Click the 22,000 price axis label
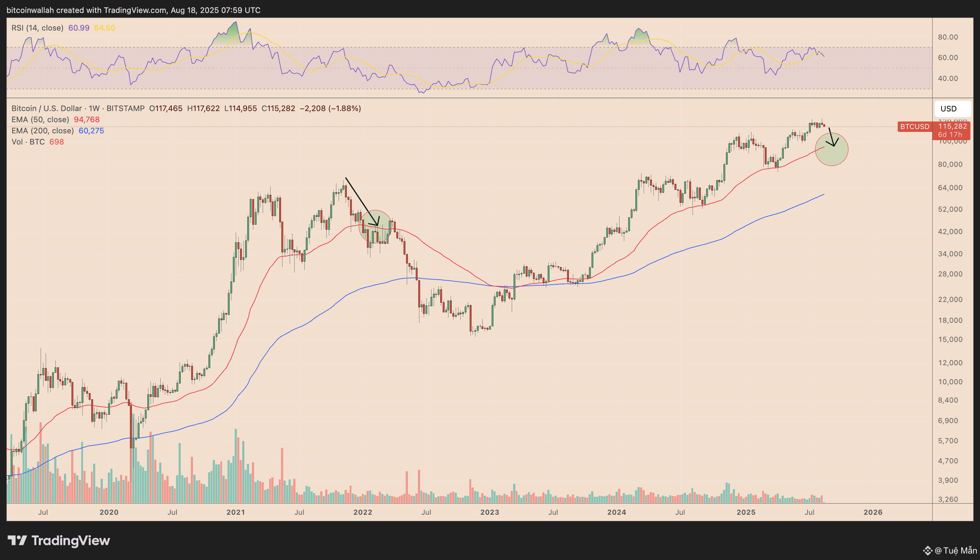 (950, 300)
